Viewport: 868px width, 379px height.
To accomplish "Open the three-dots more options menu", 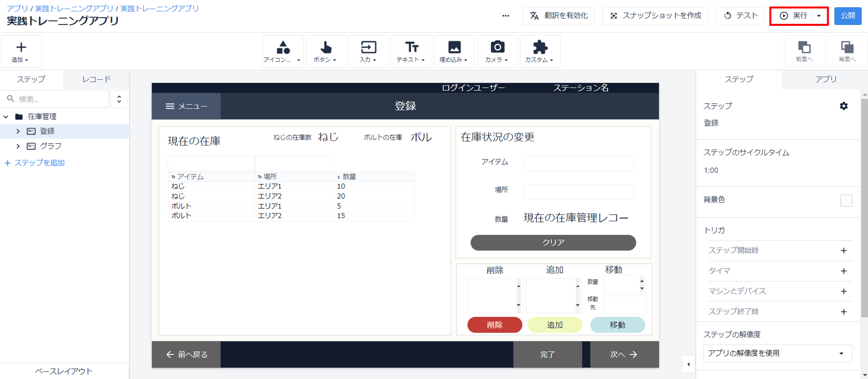I will [x=505, y=16].
